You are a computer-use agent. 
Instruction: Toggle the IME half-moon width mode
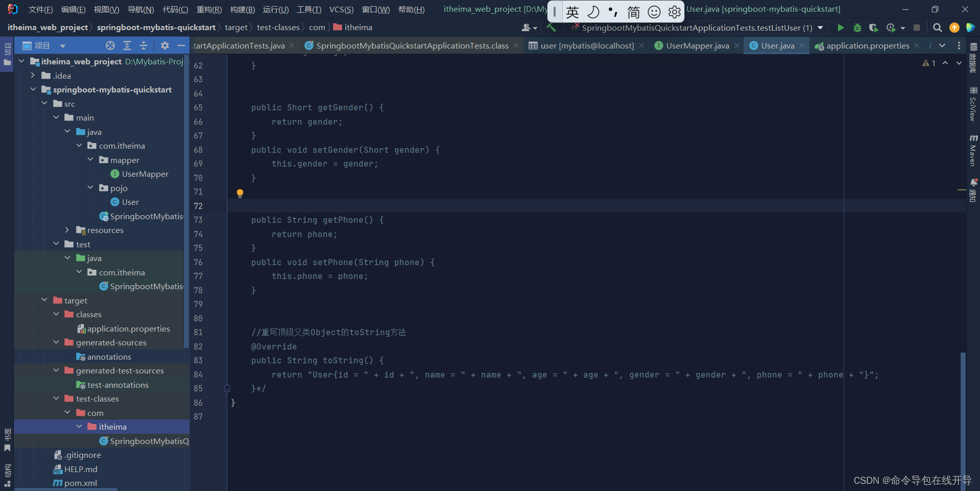pyautogui.click(x=593, y=12)
